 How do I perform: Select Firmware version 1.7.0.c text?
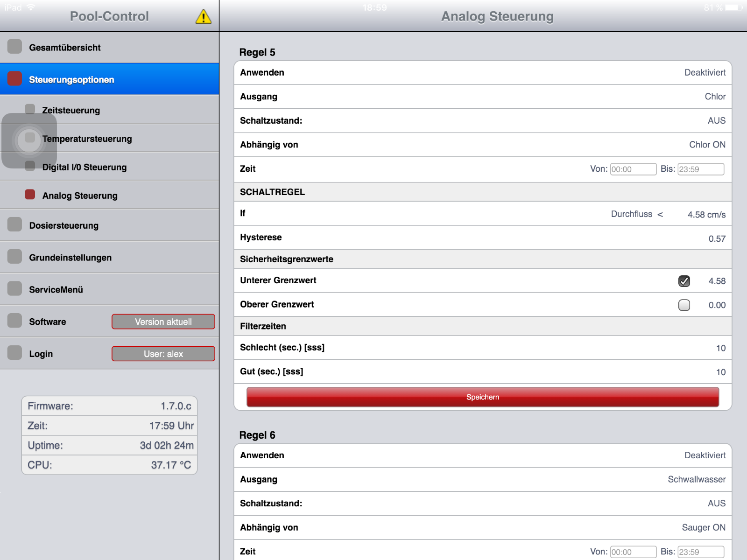tap(176, 406)
